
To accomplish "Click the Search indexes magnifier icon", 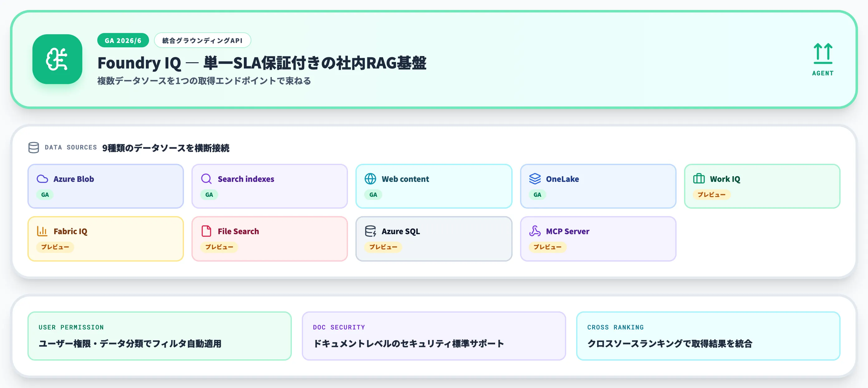I will [206, 179].
